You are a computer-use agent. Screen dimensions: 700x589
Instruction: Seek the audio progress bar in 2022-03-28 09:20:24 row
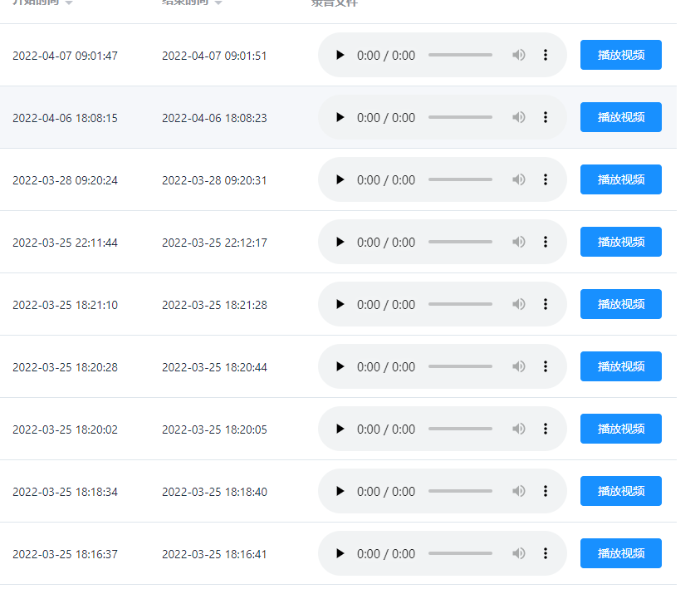click(460, 179)
